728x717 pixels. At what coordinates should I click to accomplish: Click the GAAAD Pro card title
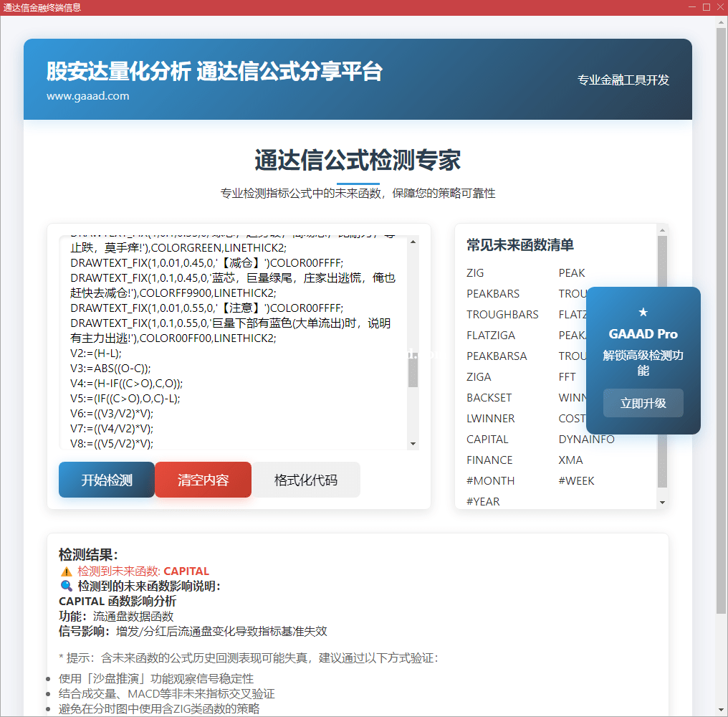tap(643, 334)
